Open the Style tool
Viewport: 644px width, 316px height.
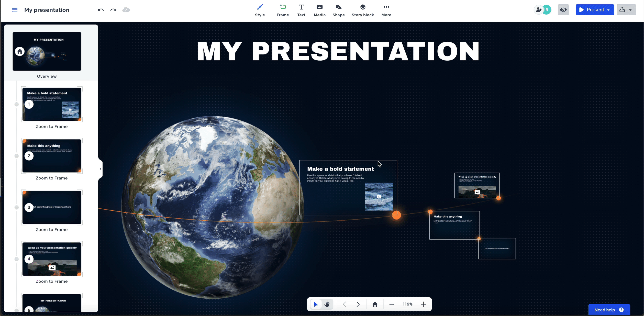[260, 10]
